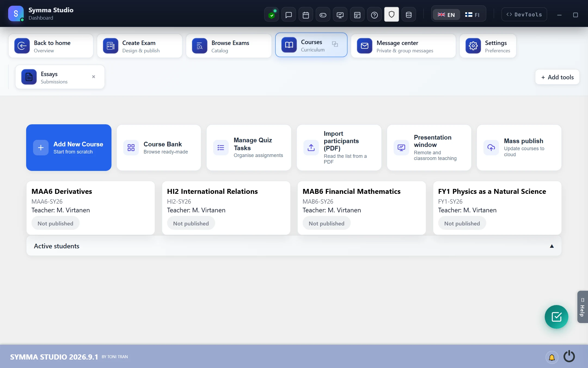Click Not published badge on MAB6 course
Image resolution: width=588 pixels, height=368 pixels.
(x=327, y=223)
